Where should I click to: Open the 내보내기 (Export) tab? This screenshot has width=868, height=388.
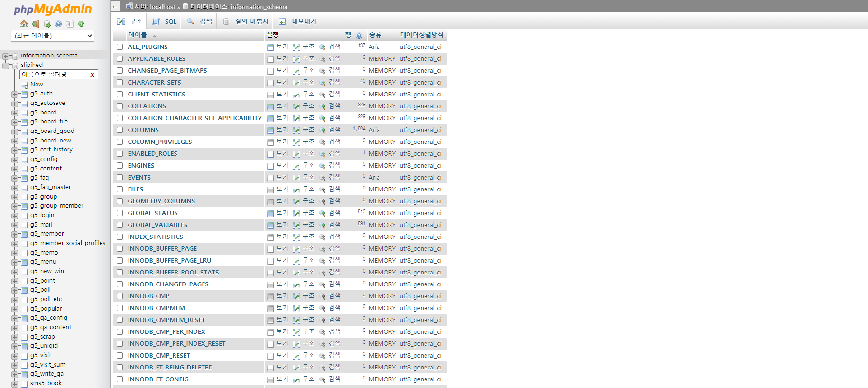point(298,21)
